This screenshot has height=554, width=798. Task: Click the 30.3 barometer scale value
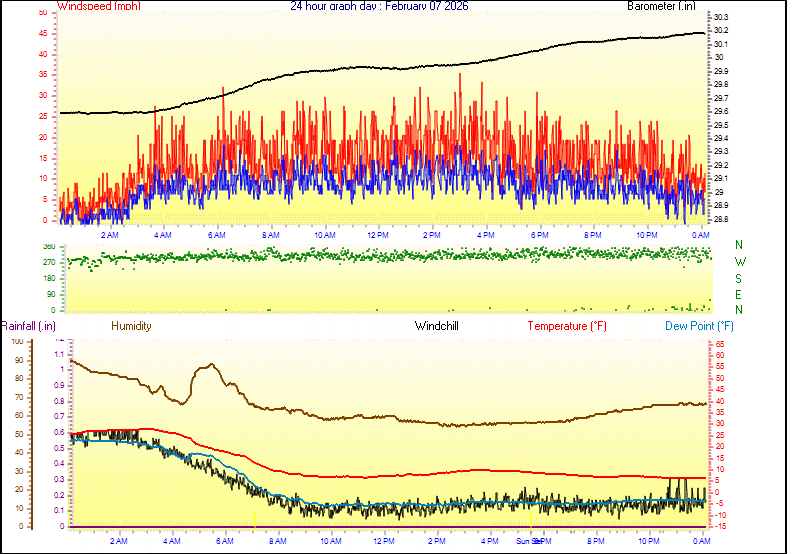[720, 17]
